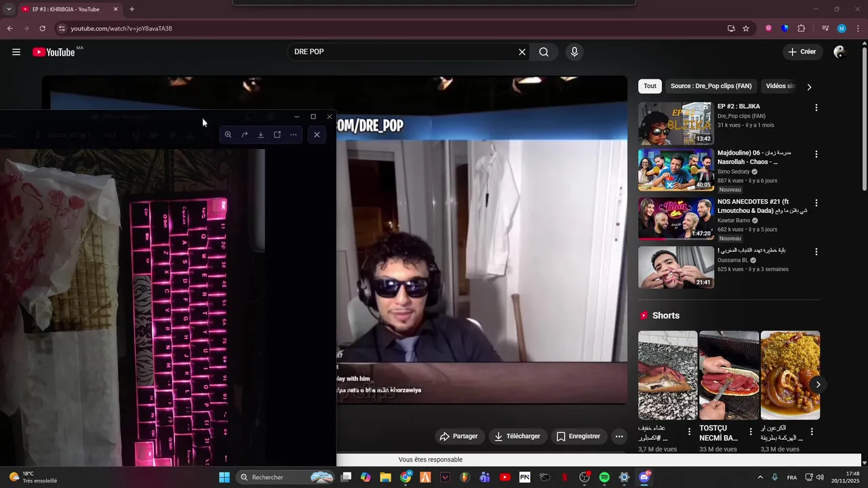Open options menu for Majdouline 06 video

click(816, 154)
